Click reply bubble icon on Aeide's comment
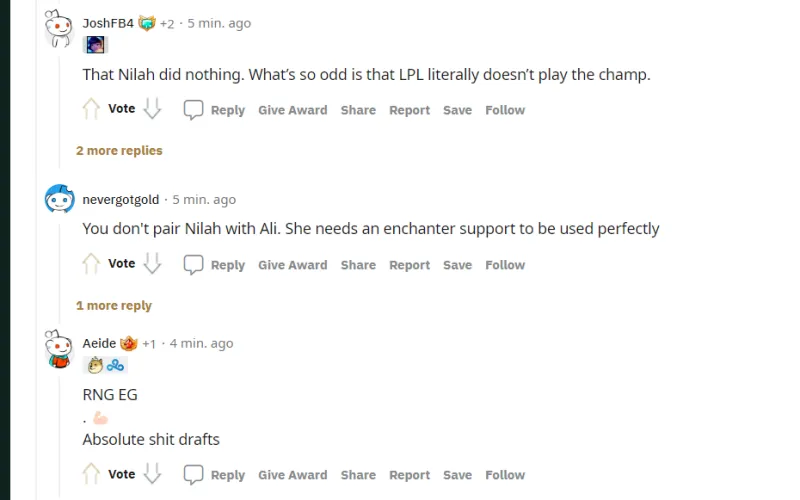Viewport: 800px width, 500px height. click(194, 475)
